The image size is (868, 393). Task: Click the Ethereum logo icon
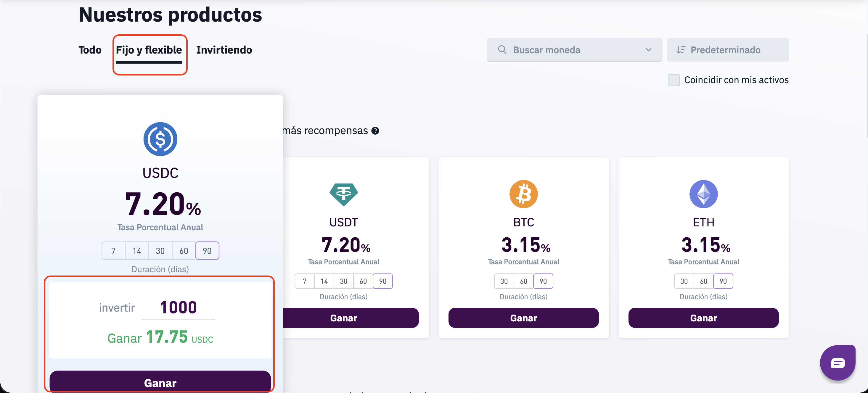703,194
